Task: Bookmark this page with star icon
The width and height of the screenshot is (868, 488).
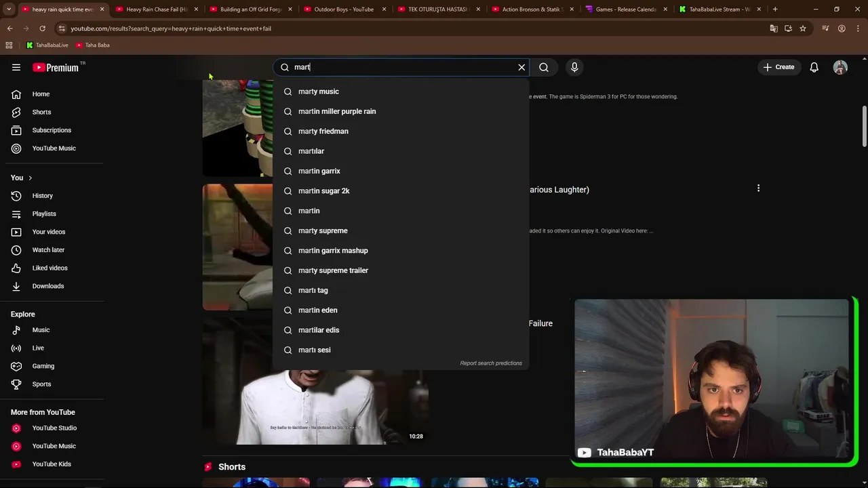Action: 803,28
